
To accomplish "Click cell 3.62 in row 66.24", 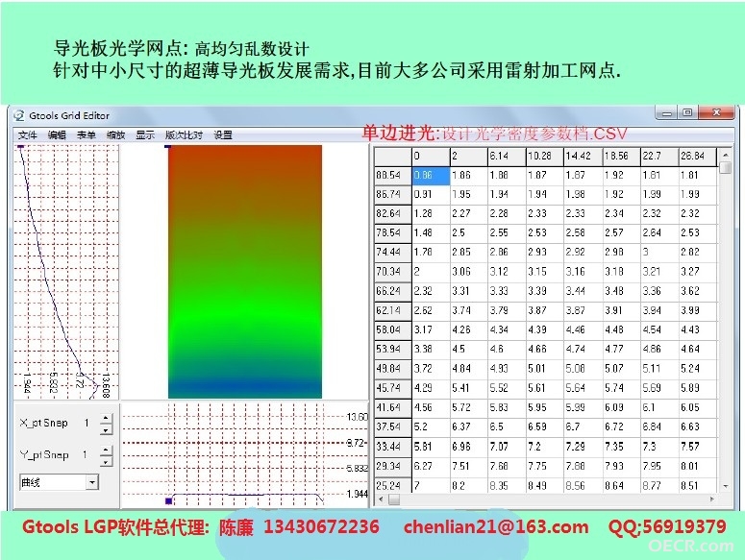I will [698, 291].
